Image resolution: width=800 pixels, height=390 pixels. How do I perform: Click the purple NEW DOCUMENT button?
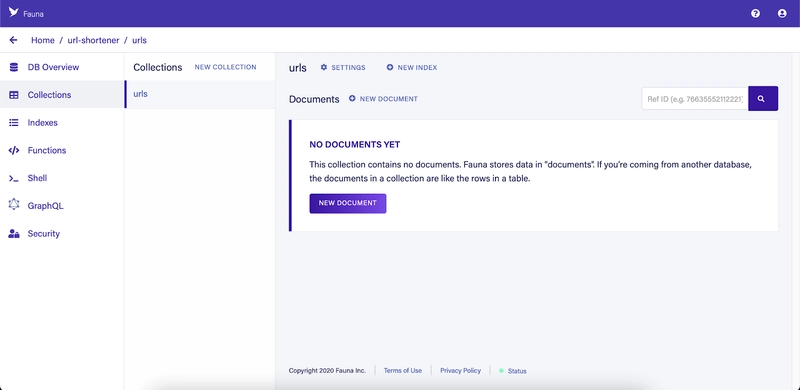347,203
